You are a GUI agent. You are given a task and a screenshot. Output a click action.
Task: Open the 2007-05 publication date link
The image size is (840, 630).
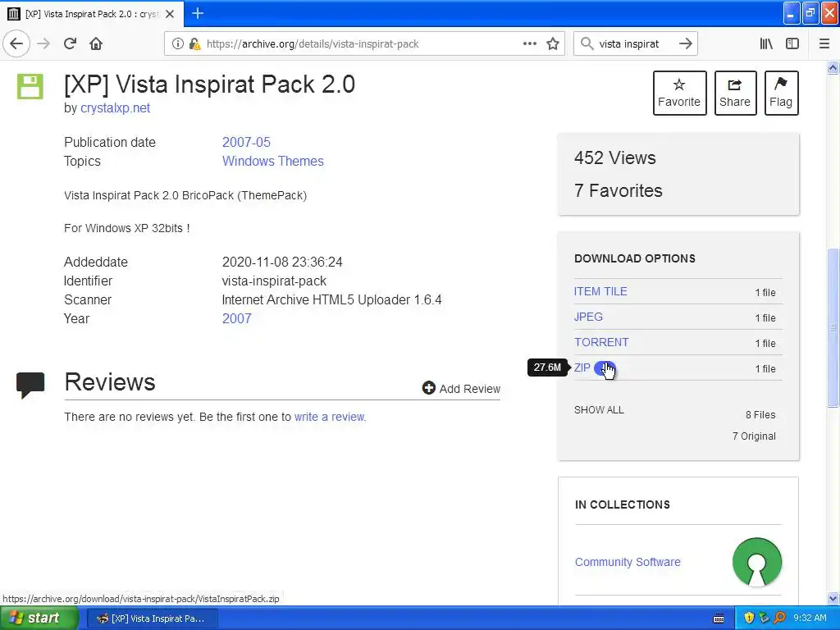pyautogui.click(x=246, y=143)
